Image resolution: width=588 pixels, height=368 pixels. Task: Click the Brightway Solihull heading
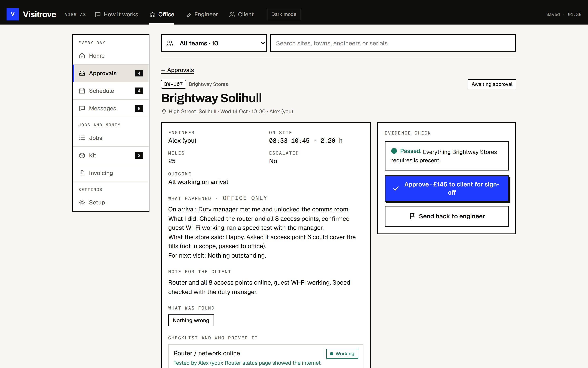211,98
